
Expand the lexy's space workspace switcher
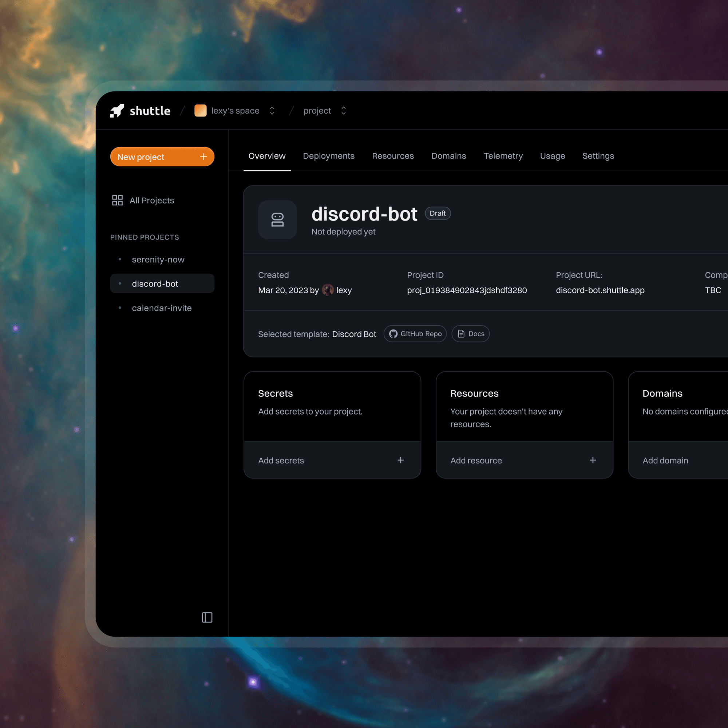pos(272,111)
